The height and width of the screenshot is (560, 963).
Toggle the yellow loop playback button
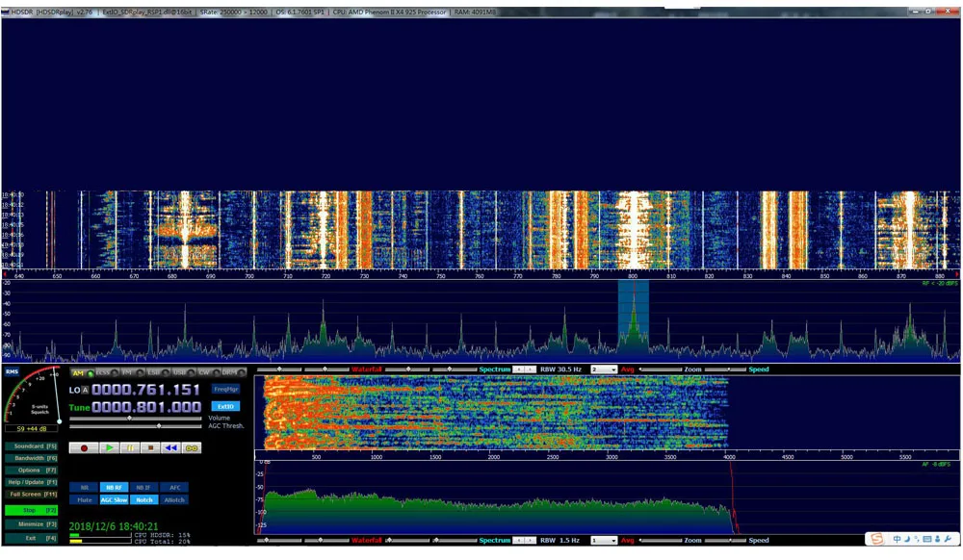(192, 447)
